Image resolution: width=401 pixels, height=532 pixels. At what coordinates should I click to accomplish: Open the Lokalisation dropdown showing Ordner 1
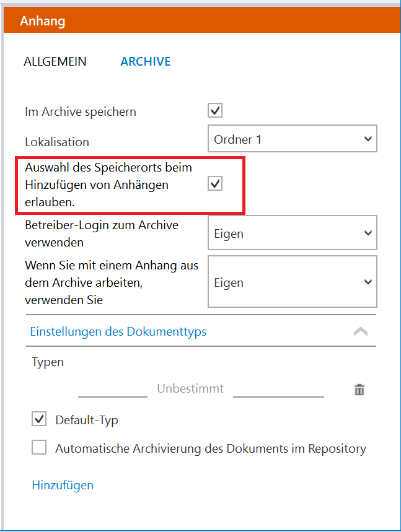point(293,139)
